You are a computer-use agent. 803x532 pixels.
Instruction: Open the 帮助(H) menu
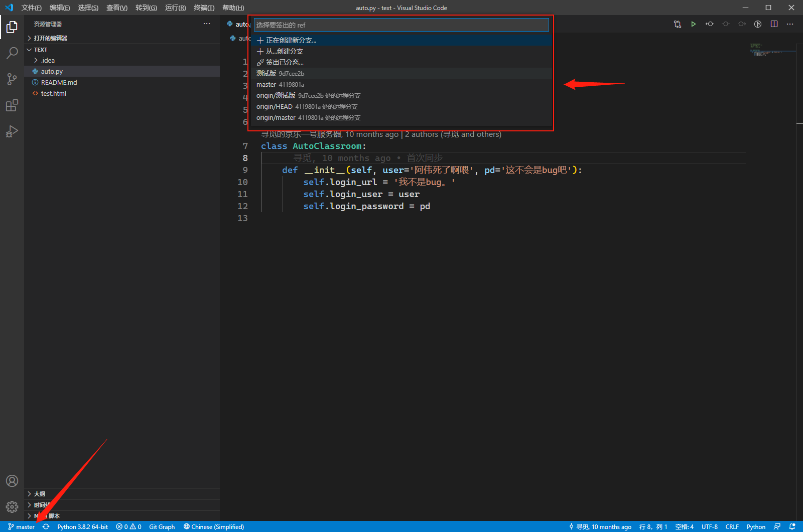pyautogui.click(x=233, y=8)
